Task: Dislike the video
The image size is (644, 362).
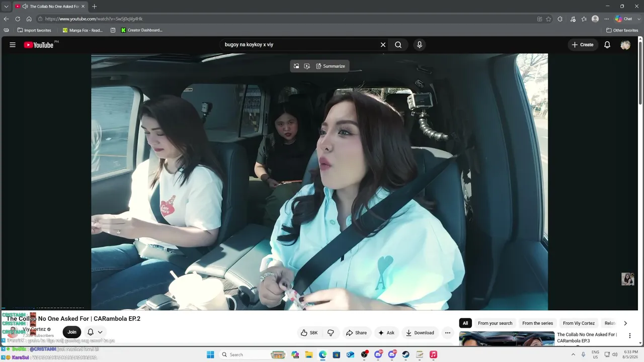Action: [331, 333]
